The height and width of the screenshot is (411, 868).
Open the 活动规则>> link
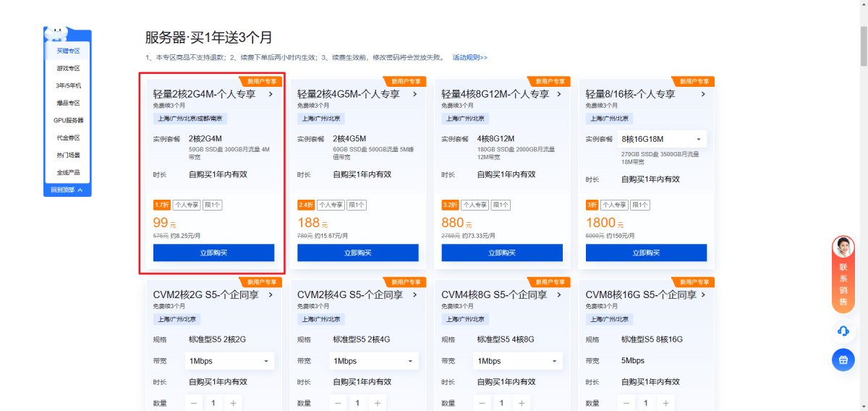coord(469,57)
